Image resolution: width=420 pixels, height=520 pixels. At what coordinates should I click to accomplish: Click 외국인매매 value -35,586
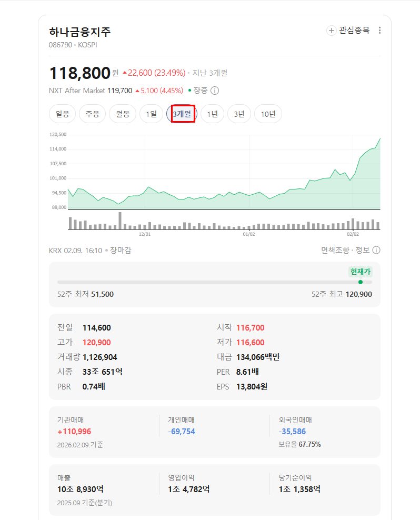(x=292, y=432)
